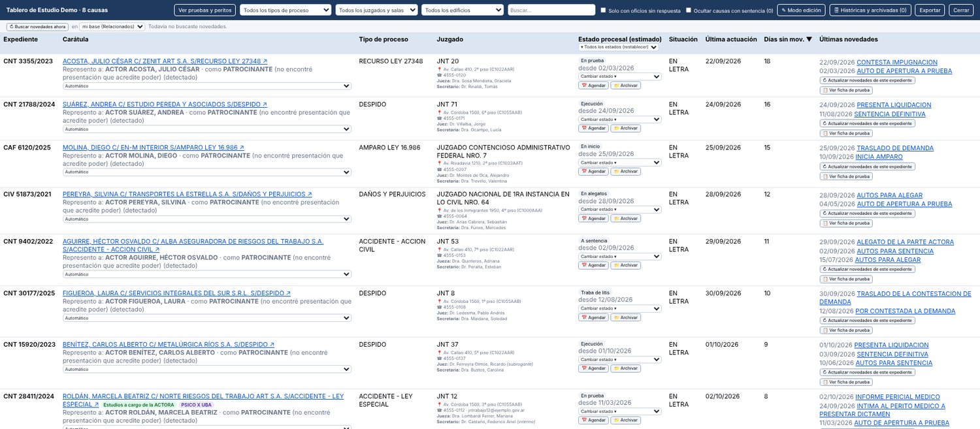Screen dimensions: 980x429
Task: Open ficha de prueba for CNT 21788/2024
Action: 846,133
